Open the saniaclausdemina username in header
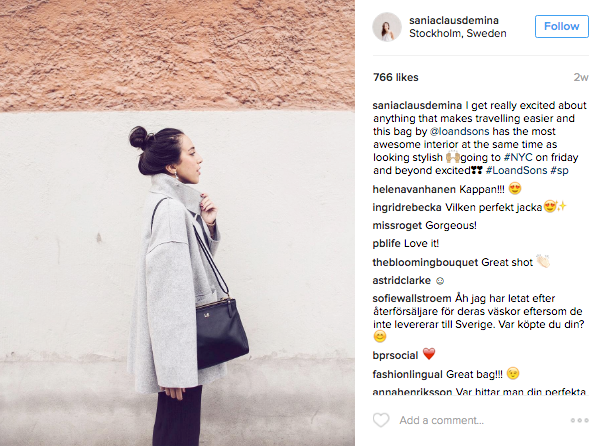 point(454,20)
